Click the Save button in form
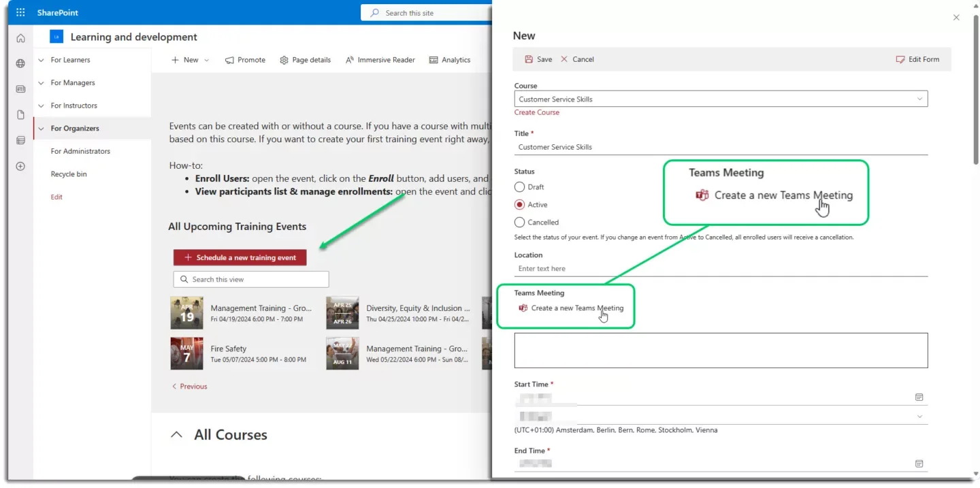The height and width of the screenshot is (488, 980). pyautogui.click(x=538, y=59)
